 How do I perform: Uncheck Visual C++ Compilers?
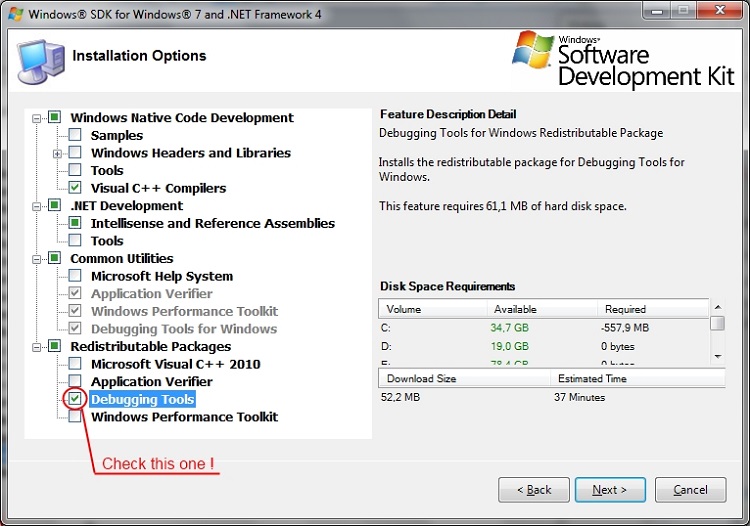[75, 188]
